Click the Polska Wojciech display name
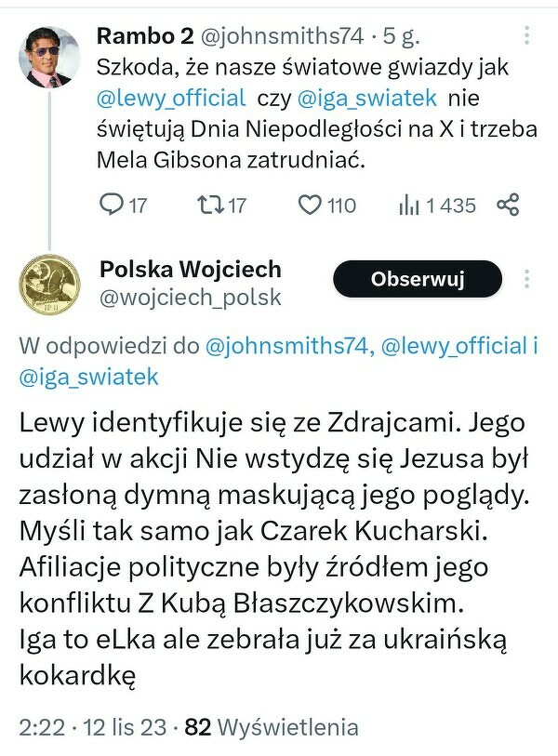This screenshot has height=756, width=558. click(190, 270)
